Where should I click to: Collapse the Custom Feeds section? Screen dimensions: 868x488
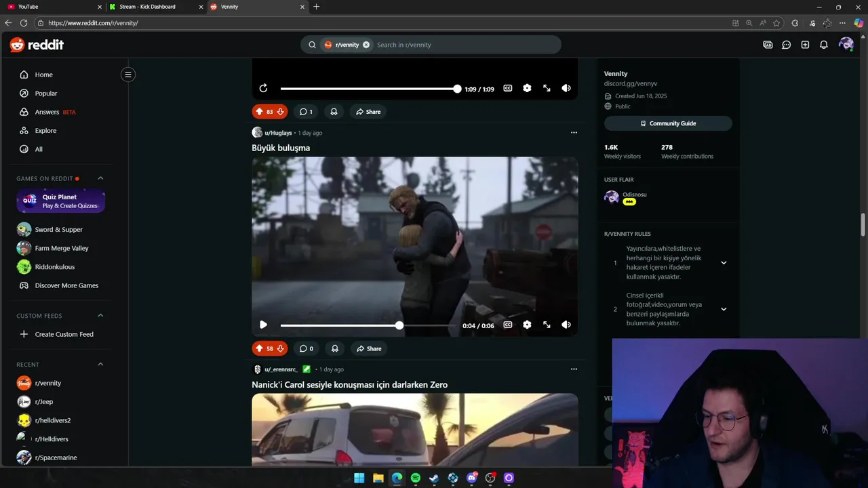coord(100,315)
